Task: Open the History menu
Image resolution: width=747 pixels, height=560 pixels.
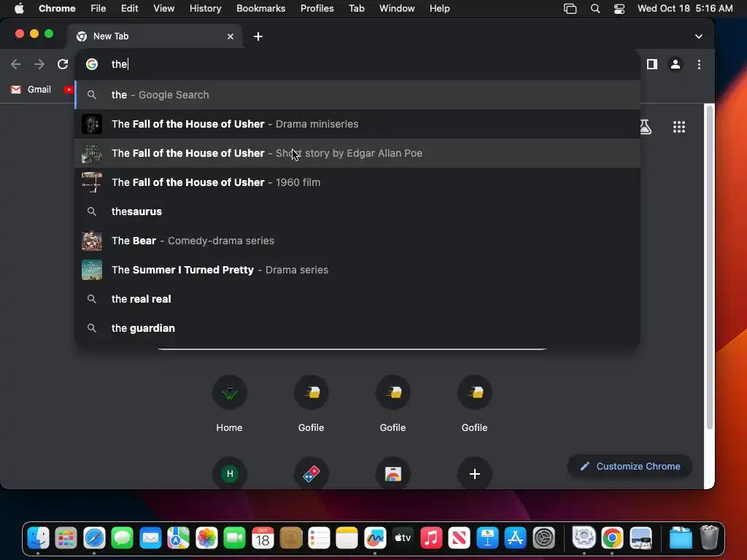Action: point(205,9)
